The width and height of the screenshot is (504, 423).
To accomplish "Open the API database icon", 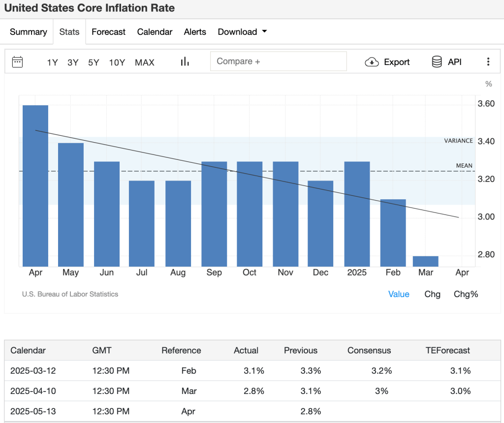I will tap(437, 62).
